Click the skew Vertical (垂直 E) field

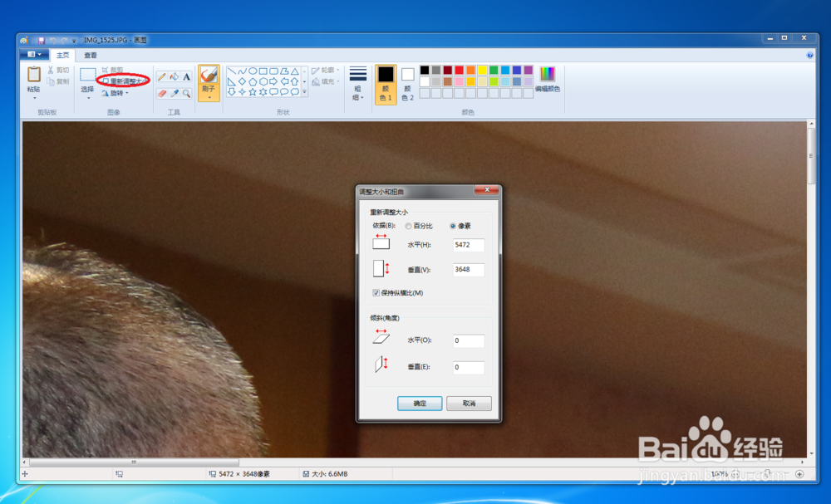(469, 367)
